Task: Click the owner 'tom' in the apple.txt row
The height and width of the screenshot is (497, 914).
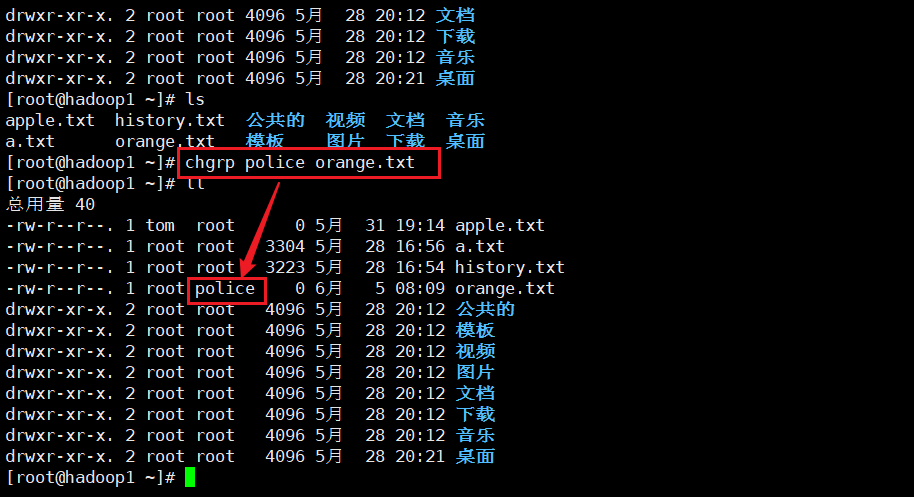Action: pos(160,225)
